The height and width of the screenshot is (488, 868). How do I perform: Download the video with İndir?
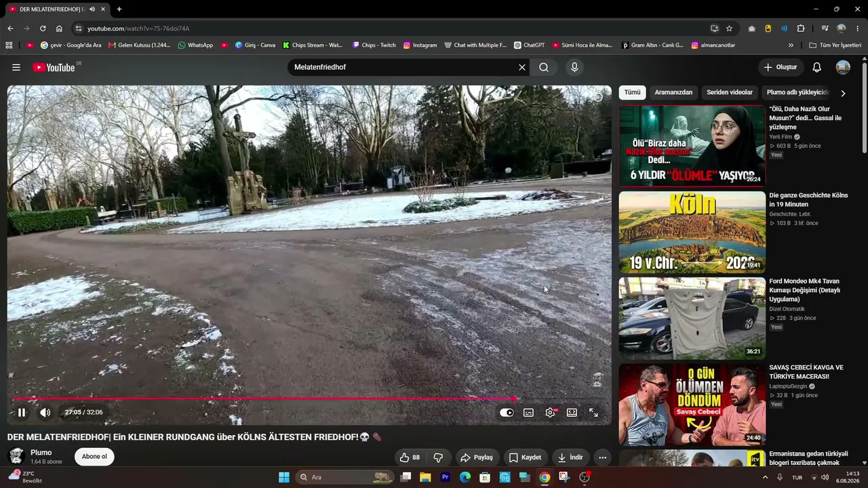coord(570,457)
